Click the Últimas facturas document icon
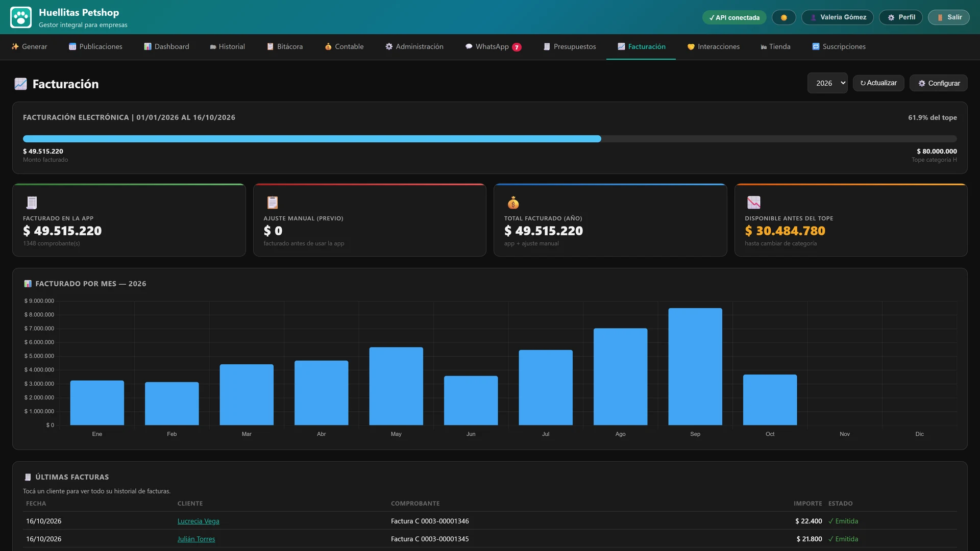The height and width of the screenshot is (551, 980). [28, 477]
